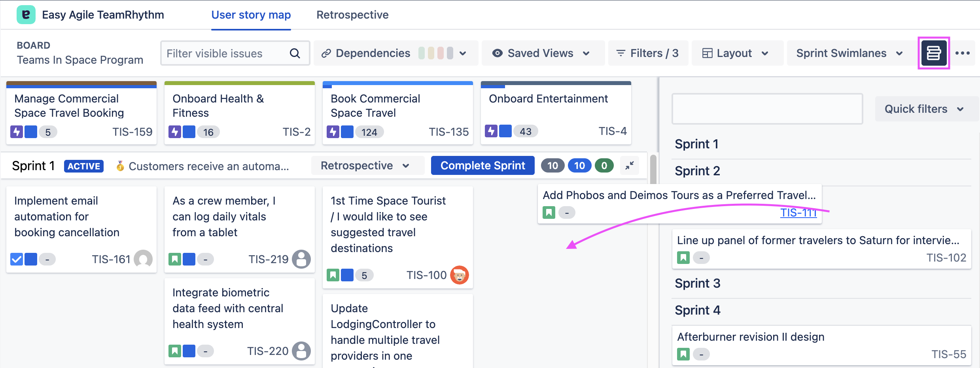980x368 pixels.
Task: Collapse the Sprint 1 swimlane arrows icon
Action: [x=630, y=165]
